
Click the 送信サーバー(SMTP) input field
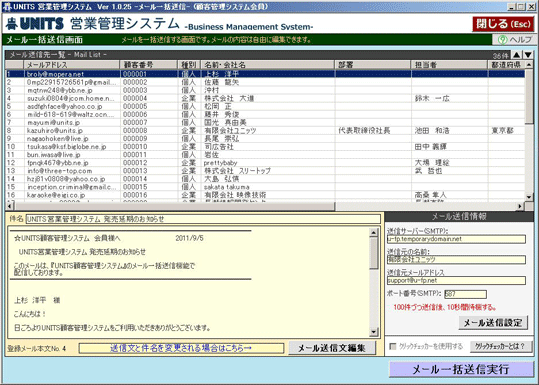tap(456, 239)
